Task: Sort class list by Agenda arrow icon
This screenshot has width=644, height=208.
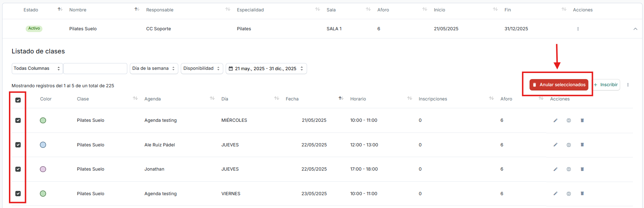Action: [212, 98]
